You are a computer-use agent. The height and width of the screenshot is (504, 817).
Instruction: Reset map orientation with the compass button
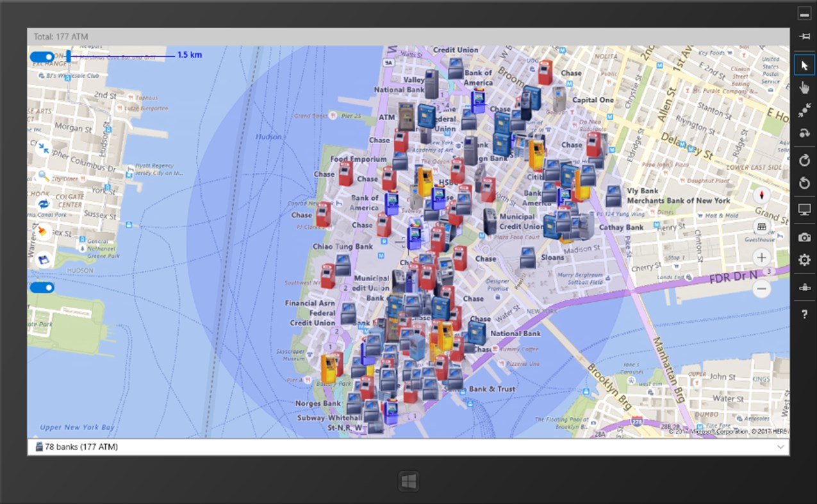761,195
